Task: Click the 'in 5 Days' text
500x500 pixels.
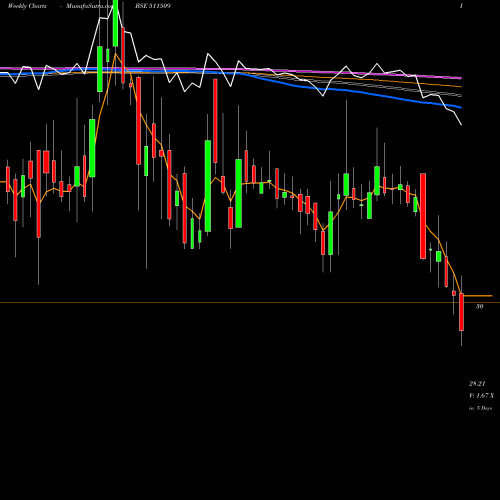Action: pyautogui.click(x=480, y=408)
